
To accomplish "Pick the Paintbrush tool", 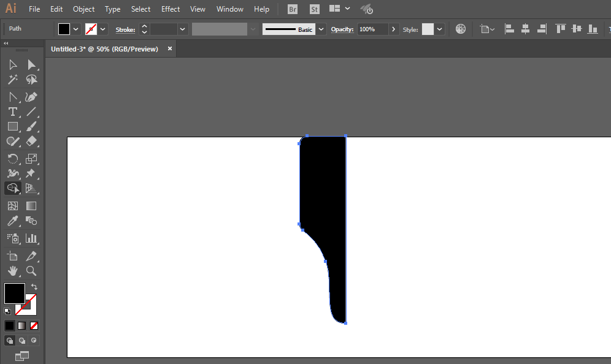I will (31, 126).
